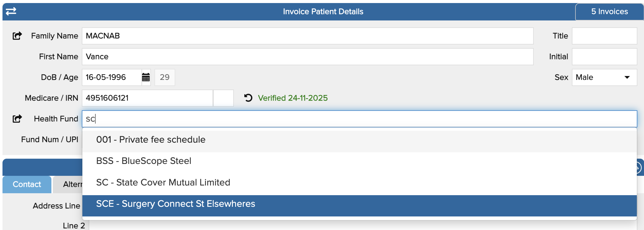
Task: Click the IRN box next to Medicare number
Action: [223, 98]
